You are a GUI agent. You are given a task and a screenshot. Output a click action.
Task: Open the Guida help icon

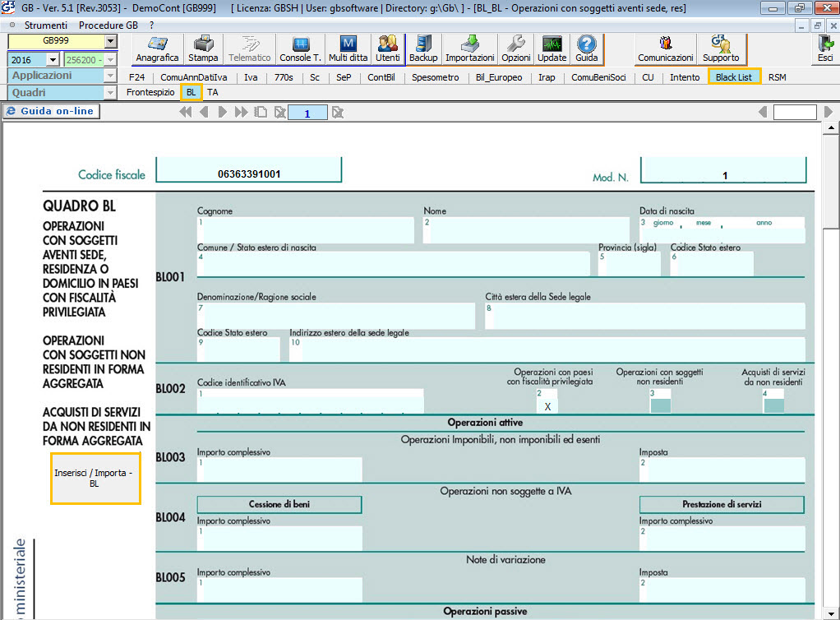[587, 49]
